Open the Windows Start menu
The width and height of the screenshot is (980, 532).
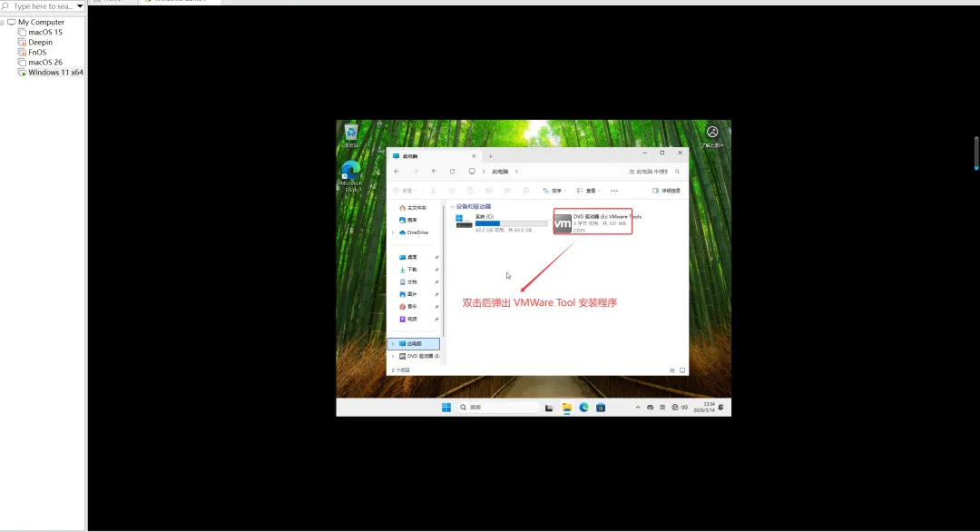[x=446, y=408]
